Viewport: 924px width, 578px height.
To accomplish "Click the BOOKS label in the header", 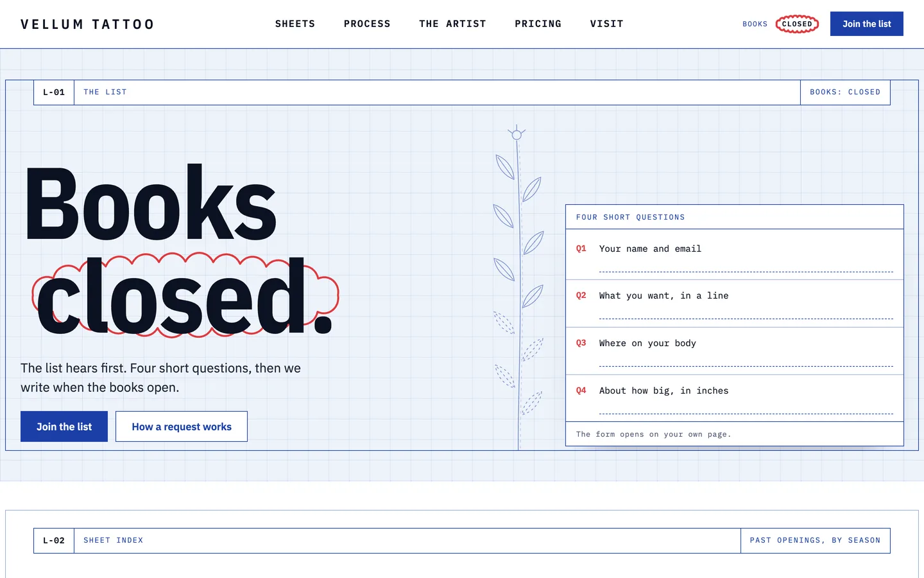I will pos(755,24).
